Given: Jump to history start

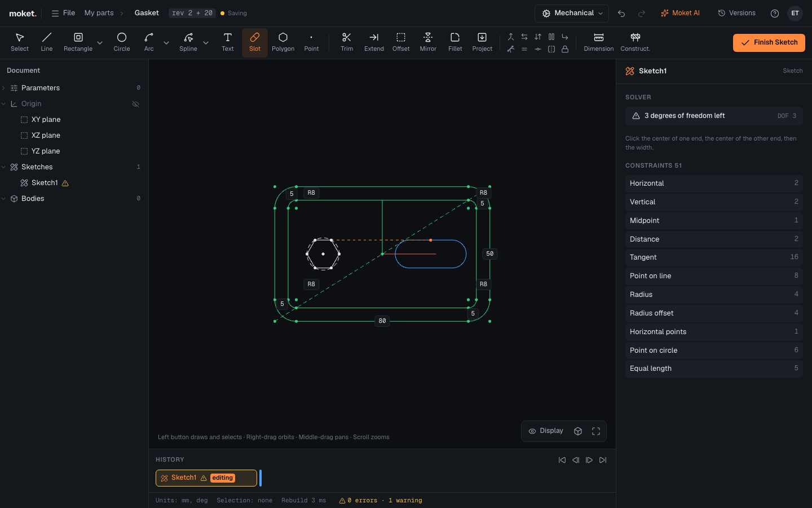Looking at the screenshot, I should (x=562, y=460).
